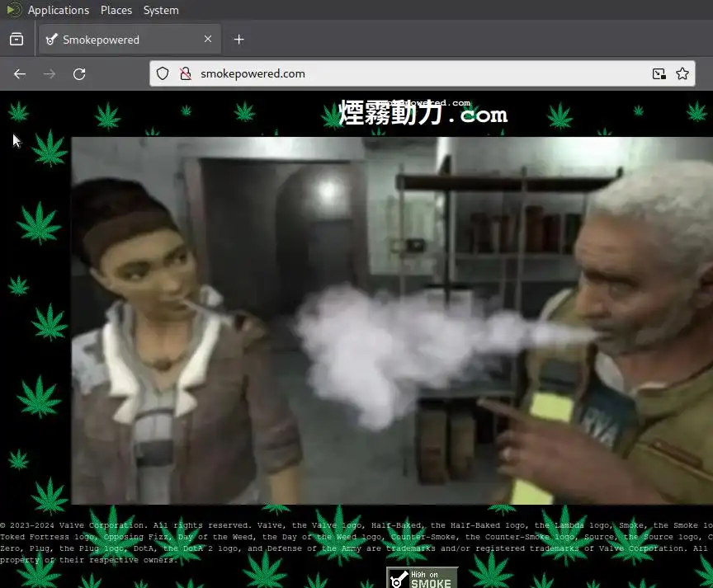Click the smokepowered.com address field

tap(422, 73)
